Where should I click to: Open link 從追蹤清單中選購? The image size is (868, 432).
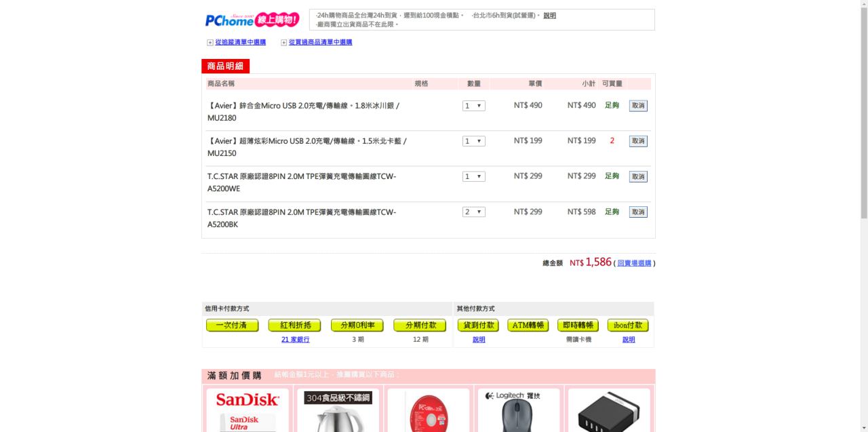(x=240, y=42)
